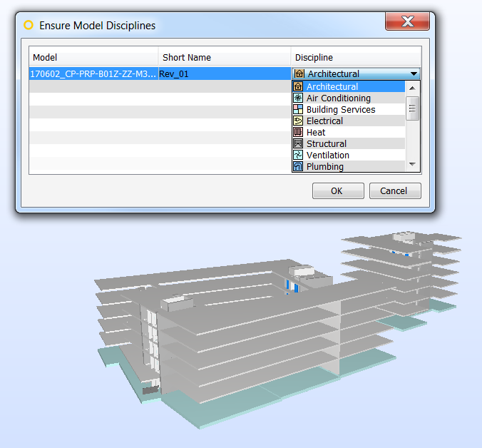Image resolution: width=482 pixels, height=448 pixels.
Task: Click the Heat radiator icon
Action: (298, 132)
